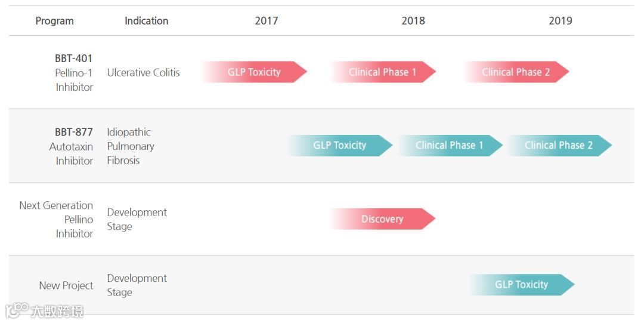This screenshot has width=644, height=323.
Task: Click the New Project label
Action: pos(66,285)
